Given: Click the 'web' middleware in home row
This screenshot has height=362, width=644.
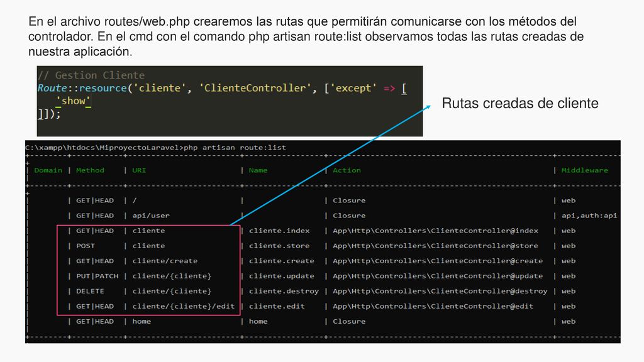Looking at the screenshot, I should [569, 321].
